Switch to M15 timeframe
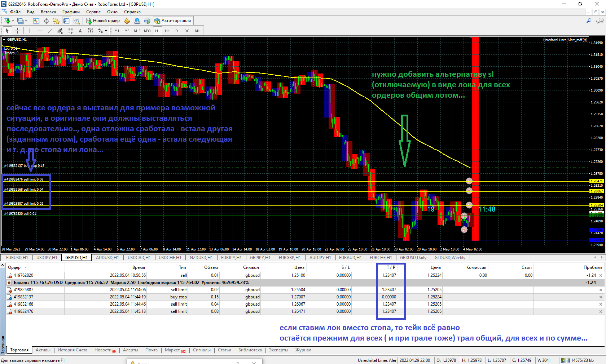 137,31
